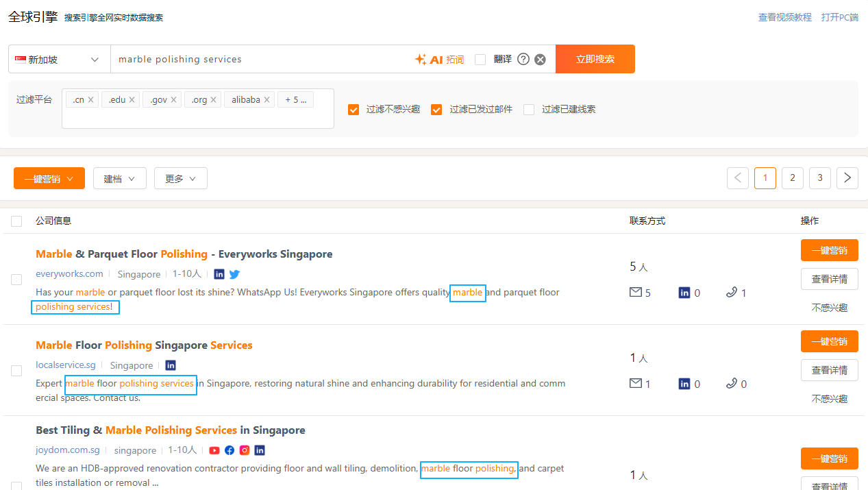Remove the .cn filter tag
Screen dimensions: 868x490
point(90,100)
